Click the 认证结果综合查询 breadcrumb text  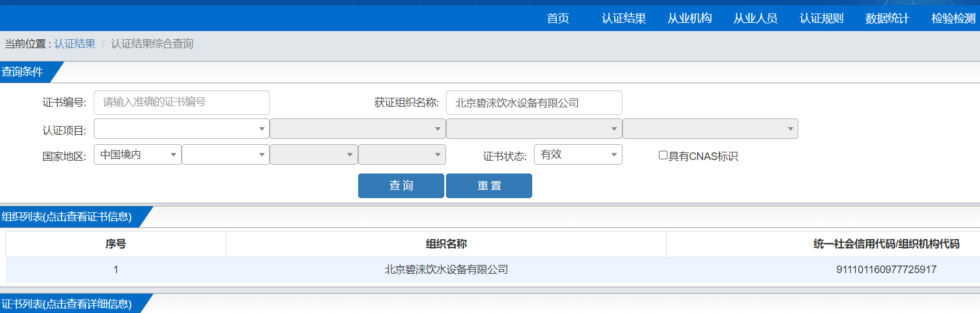click(152, 44)
